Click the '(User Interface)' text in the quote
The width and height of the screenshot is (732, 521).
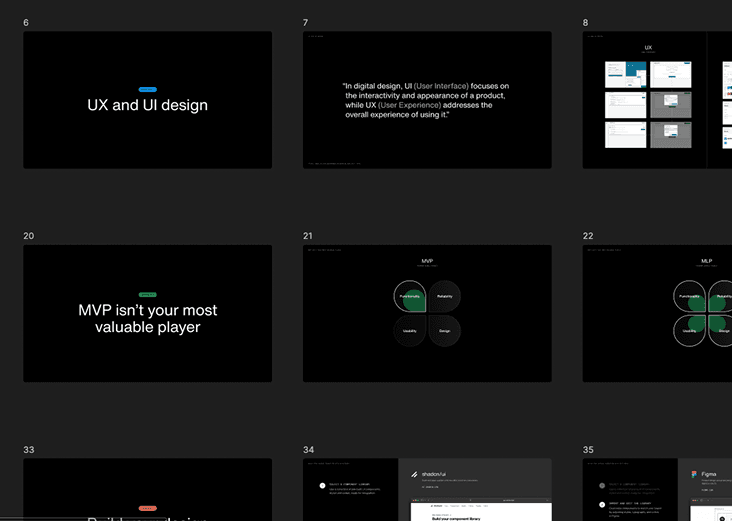point(441,86)
